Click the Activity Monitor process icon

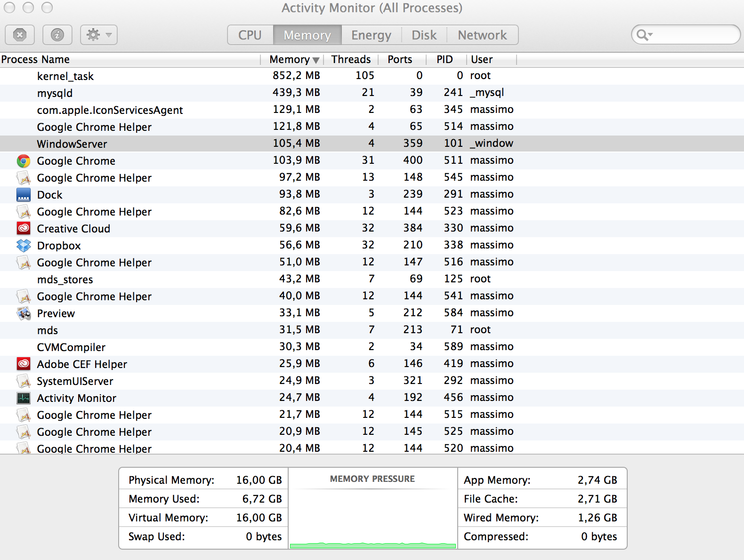[x=24, y=398]
